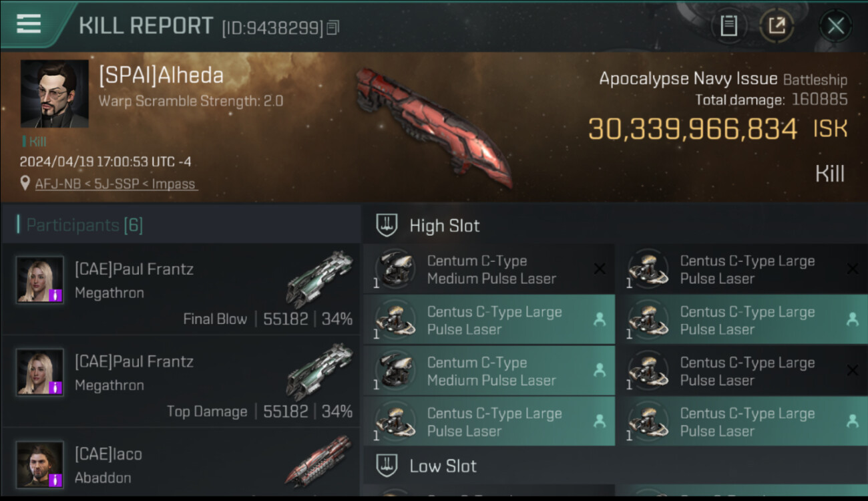The width and height of the screenshot is (868, 501).
Task: Share kill report via export icon
Action: 777,26
